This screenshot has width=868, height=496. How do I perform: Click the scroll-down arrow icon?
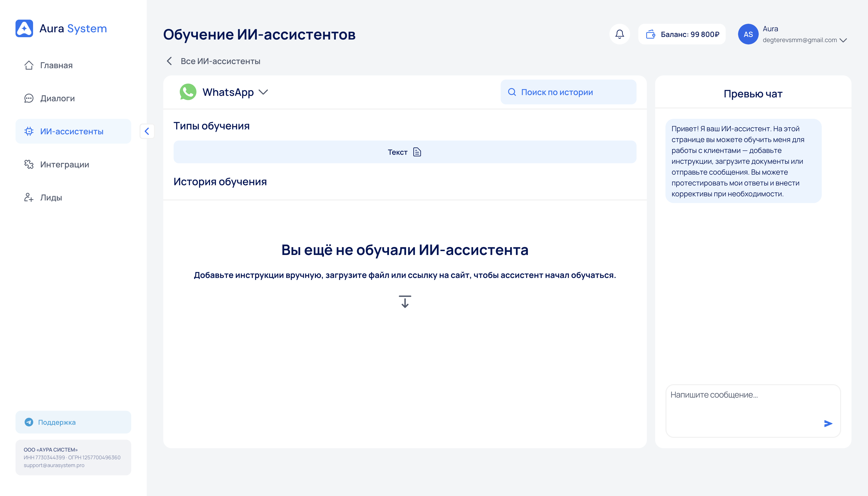(405, 302)
